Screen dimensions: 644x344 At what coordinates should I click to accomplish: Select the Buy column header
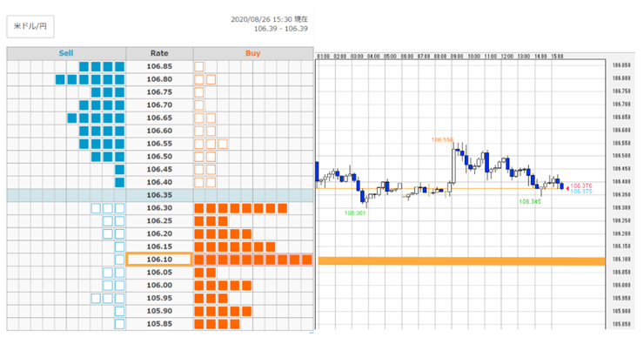[x=253, y=53]
